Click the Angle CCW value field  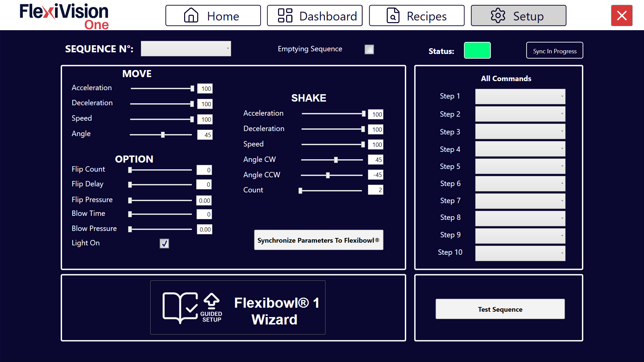(376, 175)
